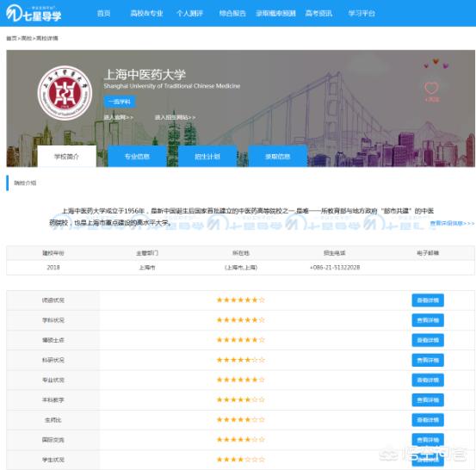Viewport: 476px width, 470px height.
Task: Click the 本科教学 row label
Action: tap(53, 400)
